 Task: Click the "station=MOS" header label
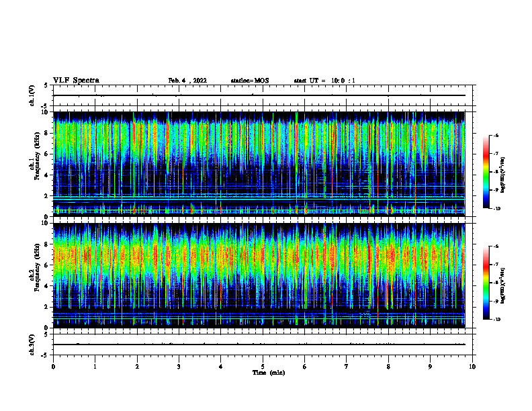coord(250,81)
